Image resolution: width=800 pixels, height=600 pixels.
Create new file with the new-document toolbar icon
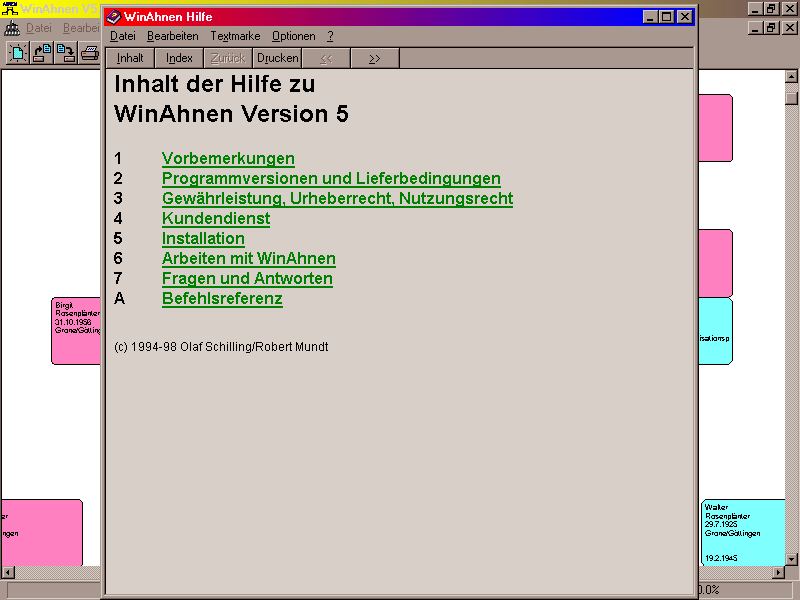click(17, 54)
